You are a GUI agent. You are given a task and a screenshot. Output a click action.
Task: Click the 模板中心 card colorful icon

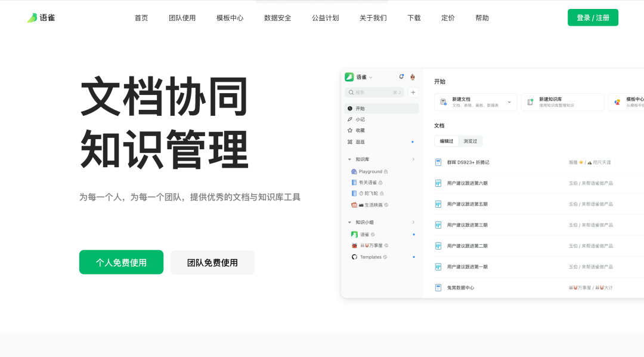click(x=617, y=102)
